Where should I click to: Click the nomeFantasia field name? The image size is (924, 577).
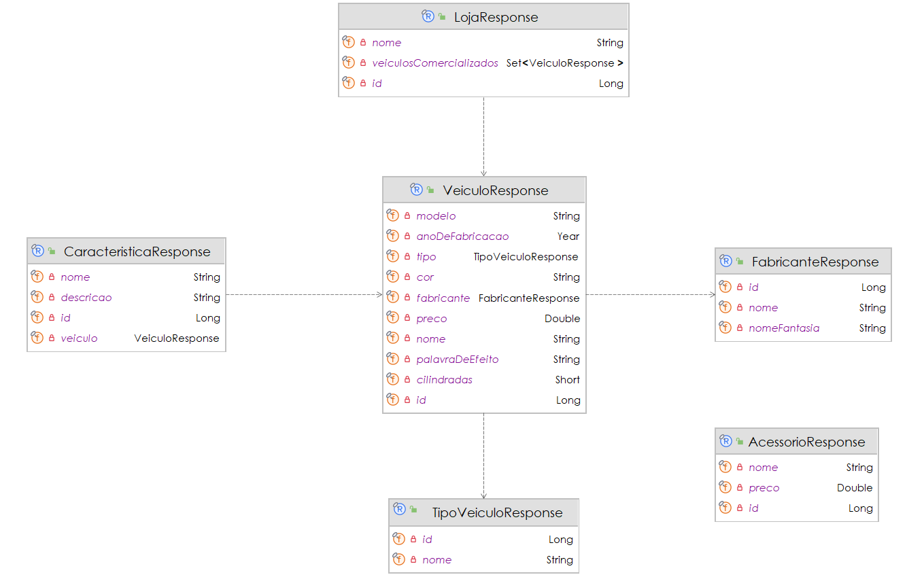[784, 328]
